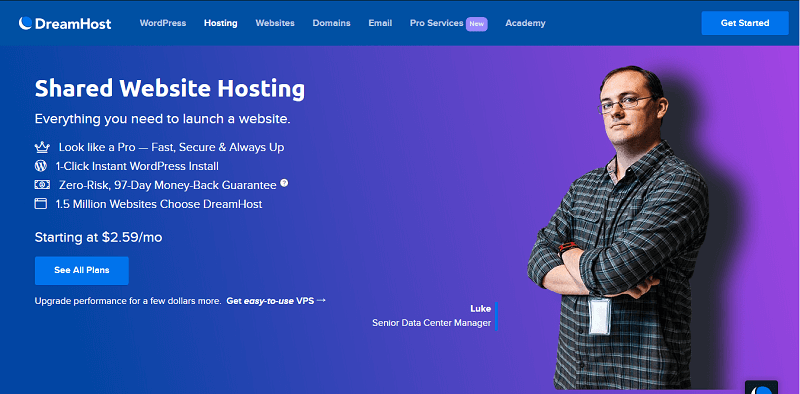Open the chat widget in the bottom corner
The height and width of the screenshot is (394, 800).
(761, 387)
